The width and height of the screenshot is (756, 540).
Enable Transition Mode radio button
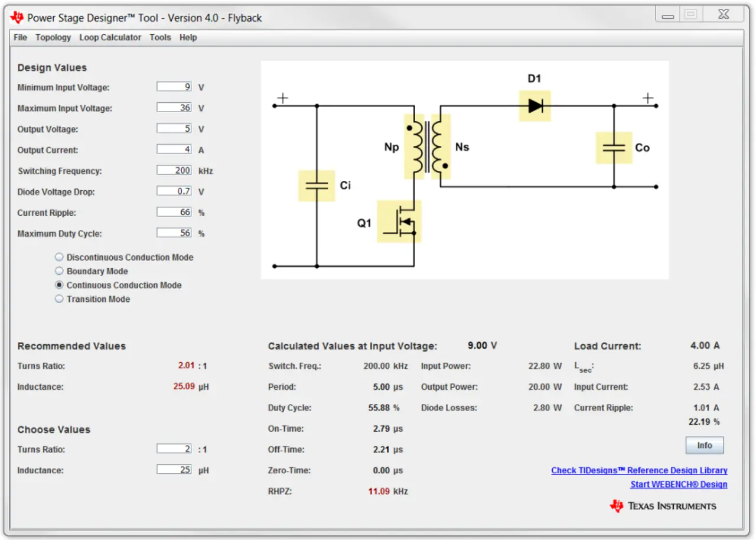coord(59,299)
